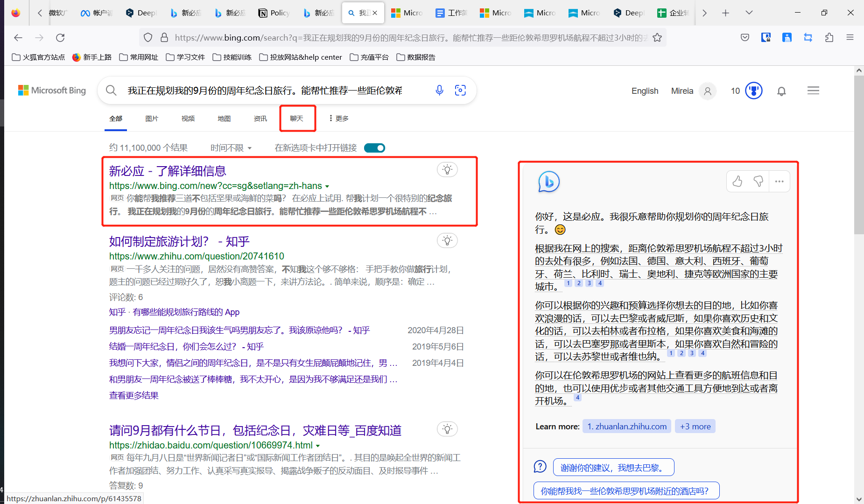
Task: Open 如何制定旅游计划 知乎 result
Action: pos(179,242)
